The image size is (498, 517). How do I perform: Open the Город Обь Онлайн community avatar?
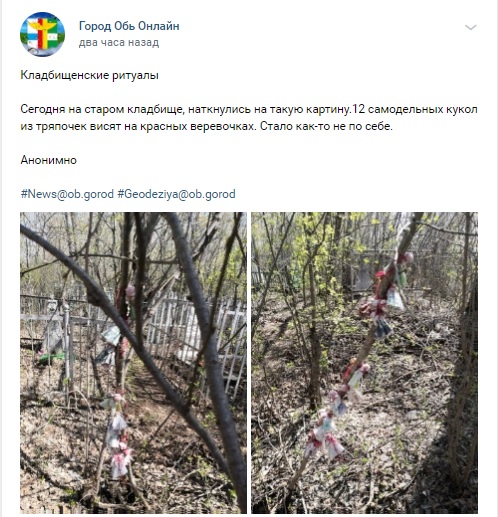click(x=42, y=34)
